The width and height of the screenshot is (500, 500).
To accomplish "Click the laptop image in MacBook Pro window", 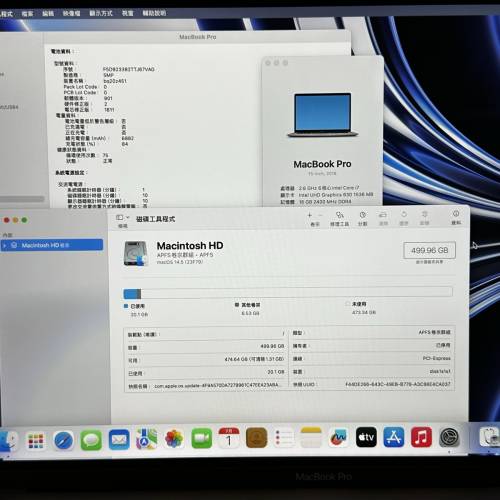I will coord(323,115).
